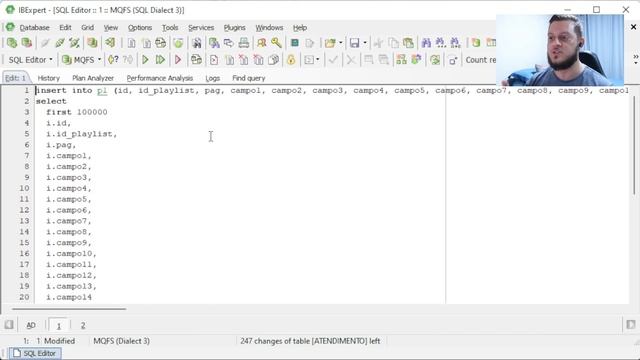Viewport: 640px width, 360px height.
Task: Click the golden key Grant Manager icon
Action: click(x=276, y=43)
